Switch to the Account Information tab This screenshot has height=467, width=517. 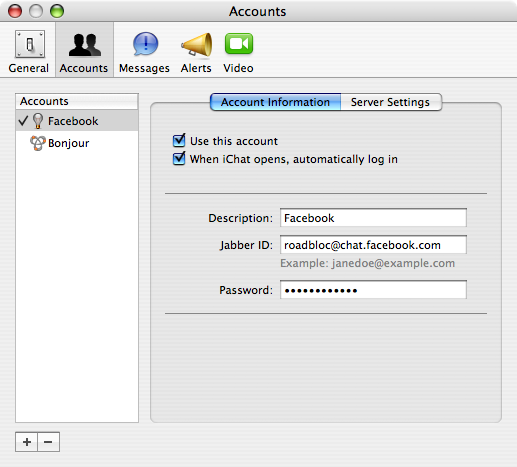click(x=276, y=102)
